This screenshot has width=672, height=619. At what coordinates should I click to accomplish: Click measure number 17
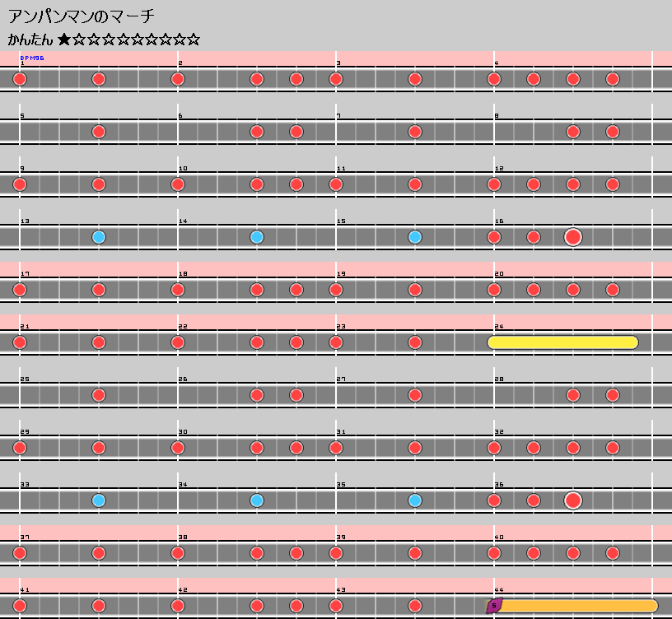pyautogui.click(x=25, y=274)
